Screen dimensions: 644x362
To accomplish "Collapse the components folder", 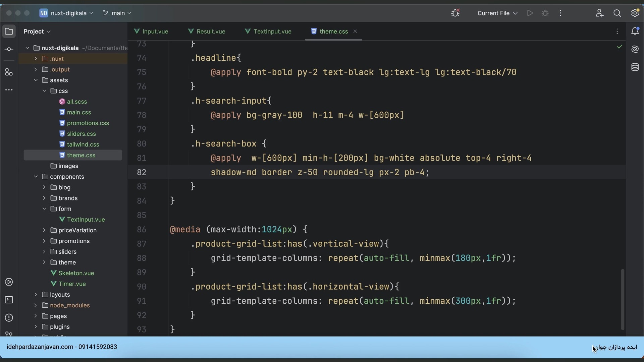I will 36,177.
